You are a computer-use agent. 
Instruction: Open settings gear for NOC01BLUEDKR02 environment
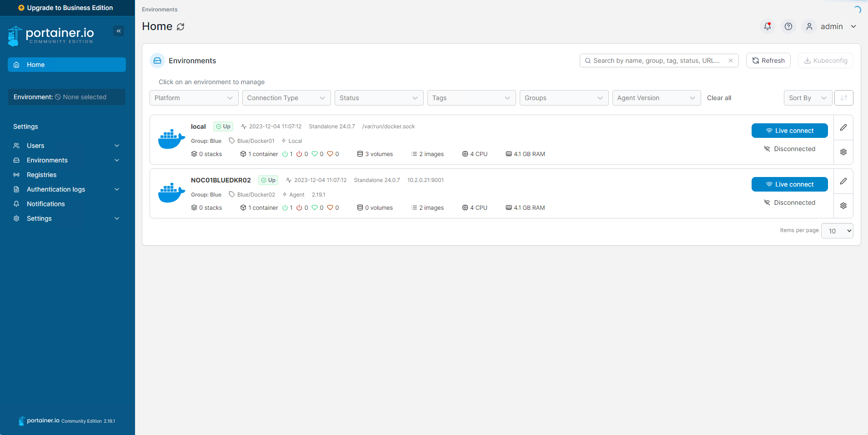click(843, 206)
